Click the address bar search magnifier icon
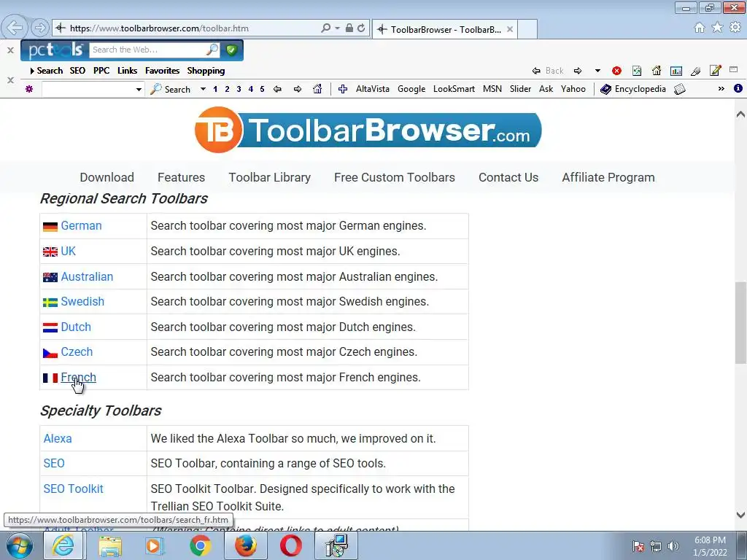Screen dimensions: 747x560 pyautogui.click(x=326, y=28)
